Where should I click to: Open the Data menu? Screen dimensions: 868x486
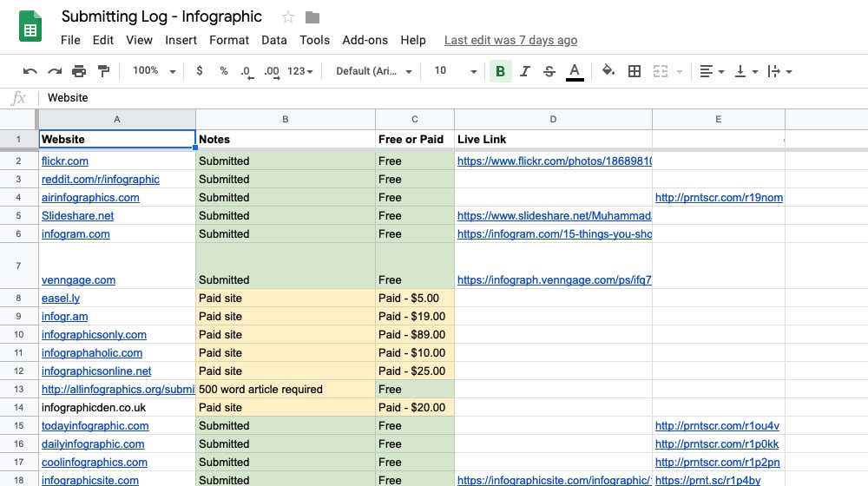(x=274, y=40)
